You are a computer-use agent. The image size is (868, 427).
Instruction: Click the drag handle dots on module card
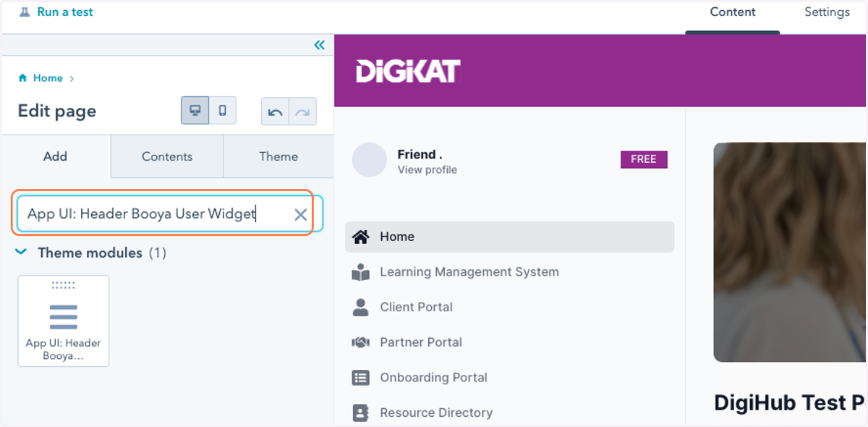(x=64, y=285)
